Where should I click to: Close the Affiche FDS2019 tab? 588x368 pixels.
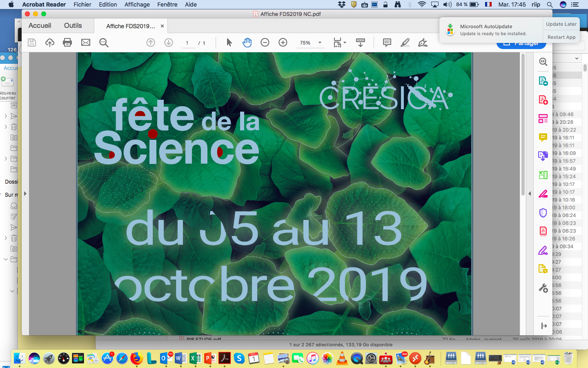tap(162, 26)
